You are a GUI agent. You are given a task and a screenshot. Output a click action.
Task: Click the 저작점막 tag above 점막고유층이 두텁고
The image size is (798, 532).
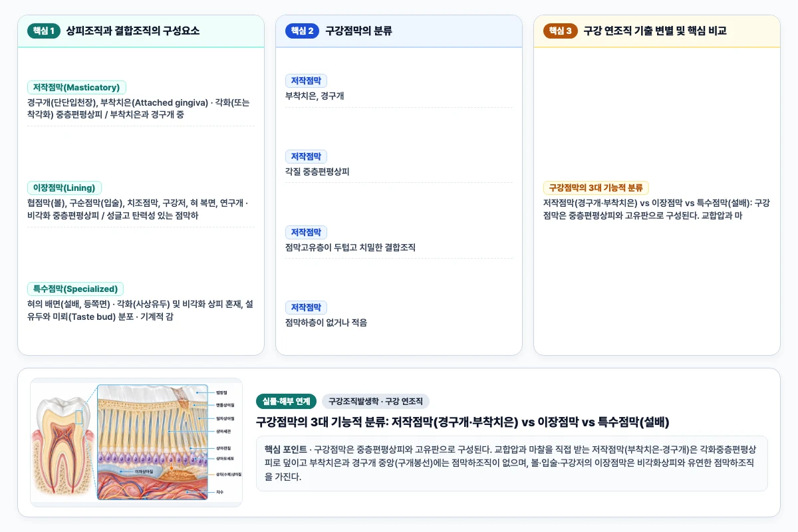coord(306,232)
